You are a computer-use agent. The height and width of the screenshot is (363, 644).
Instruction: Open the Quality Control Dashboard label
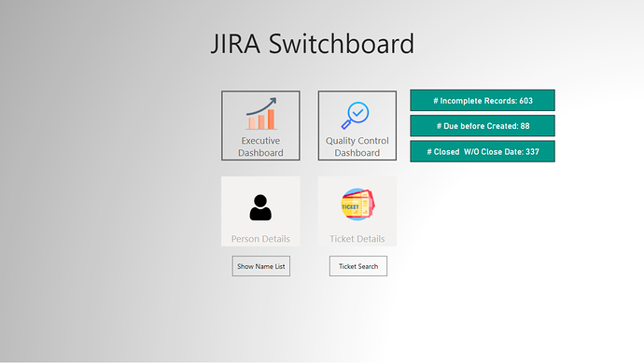pos(357,147)
